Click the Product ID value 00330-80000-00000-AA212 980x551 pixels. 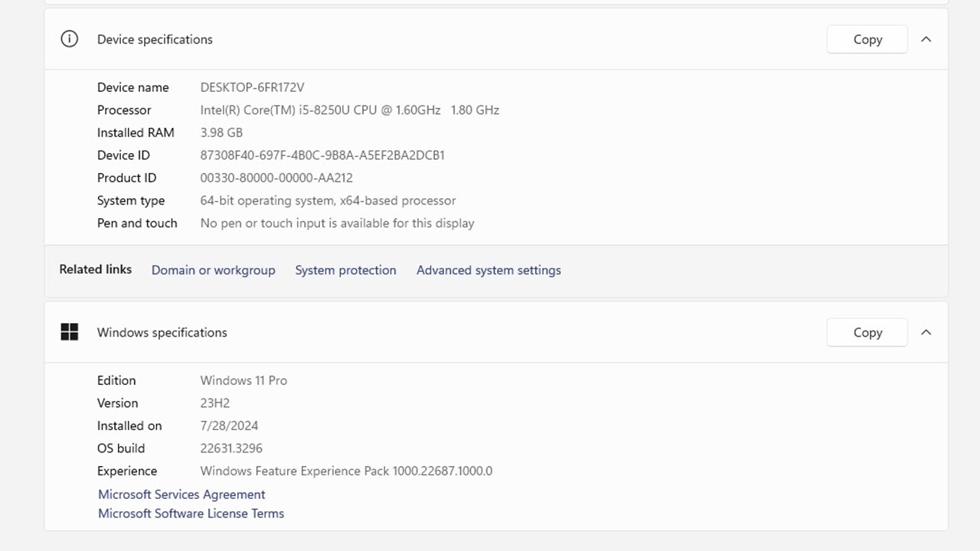pyautogui.click(x=276, y=178)
